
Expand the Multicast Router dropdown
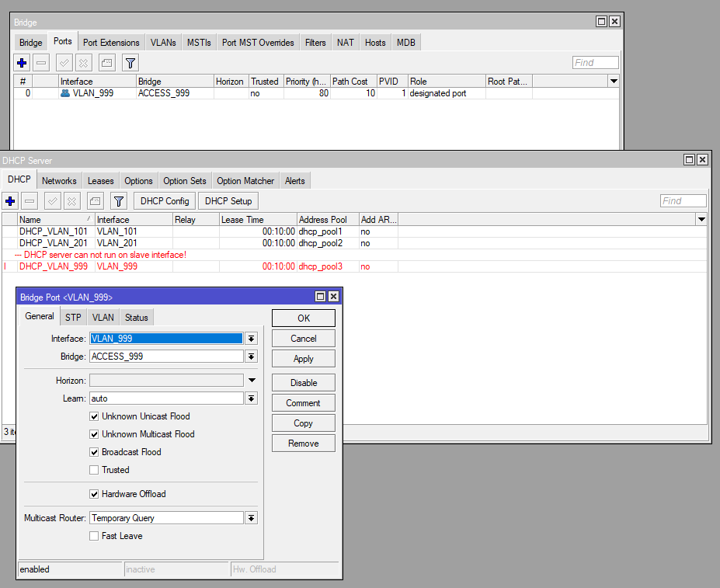pos(251,518)
